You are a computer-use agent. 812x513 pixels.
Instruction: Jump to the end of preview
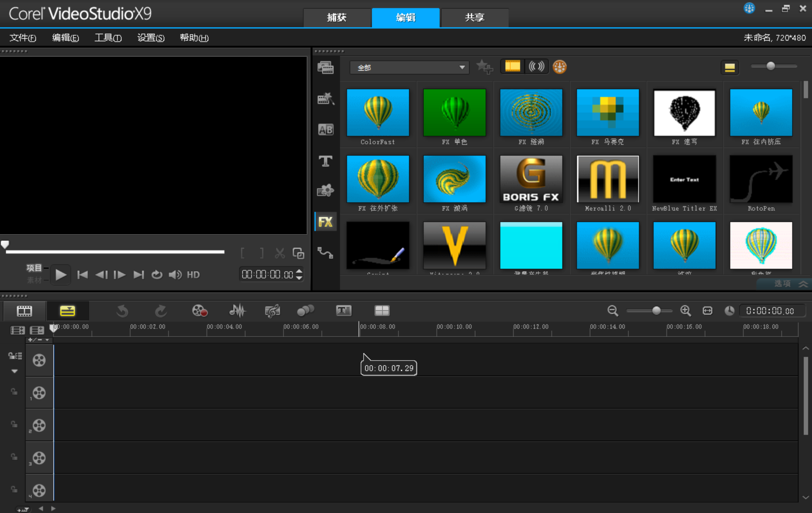[x=138, y=275]
